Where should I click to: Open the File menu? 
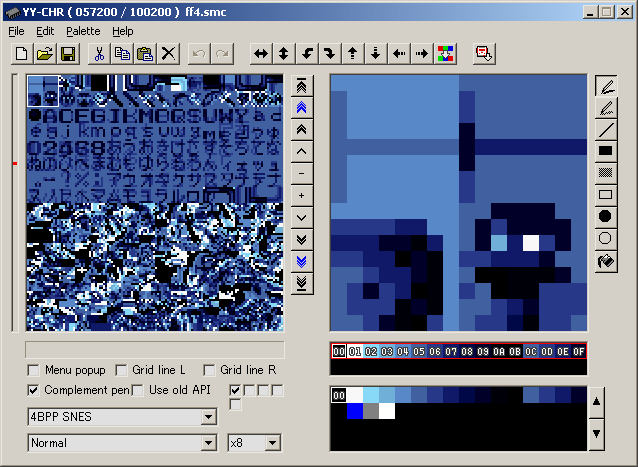pyautogui.click(x=16, y=31)
